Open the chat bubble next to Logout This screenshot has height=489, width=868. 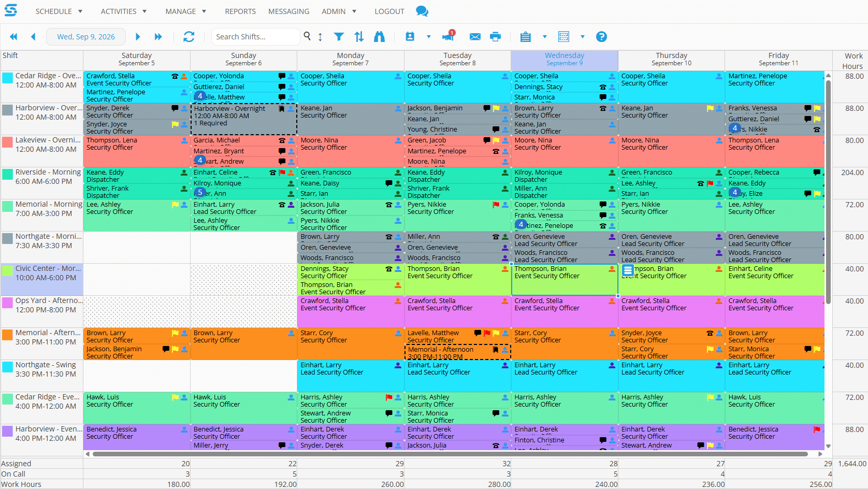pos(422,11)
